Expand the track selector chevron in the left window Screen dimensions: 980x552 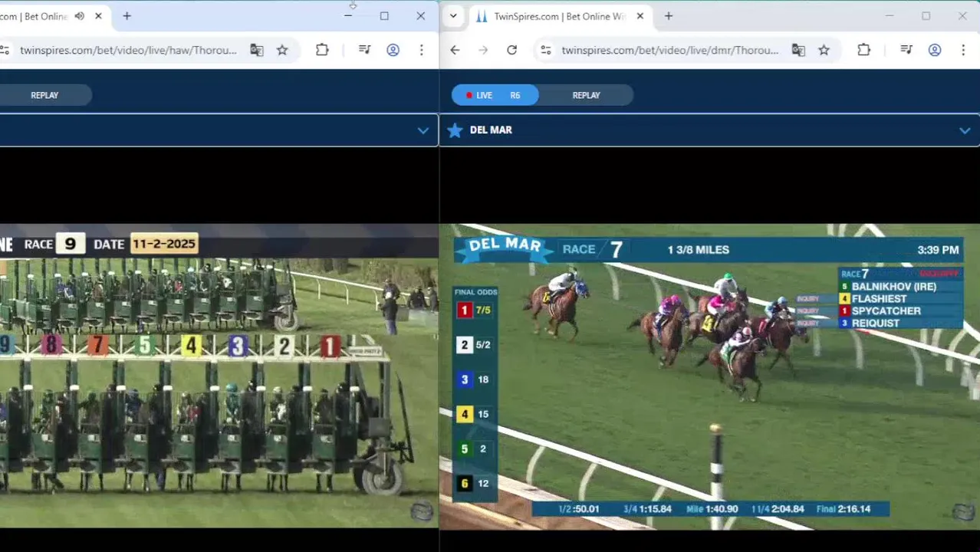click(423, 130)
